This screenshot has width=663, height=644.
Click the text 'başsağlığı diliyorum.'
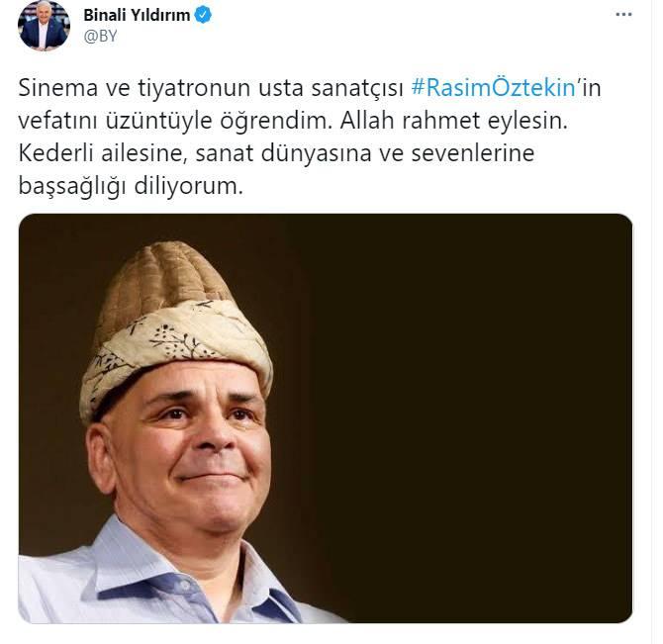(131, 186)
